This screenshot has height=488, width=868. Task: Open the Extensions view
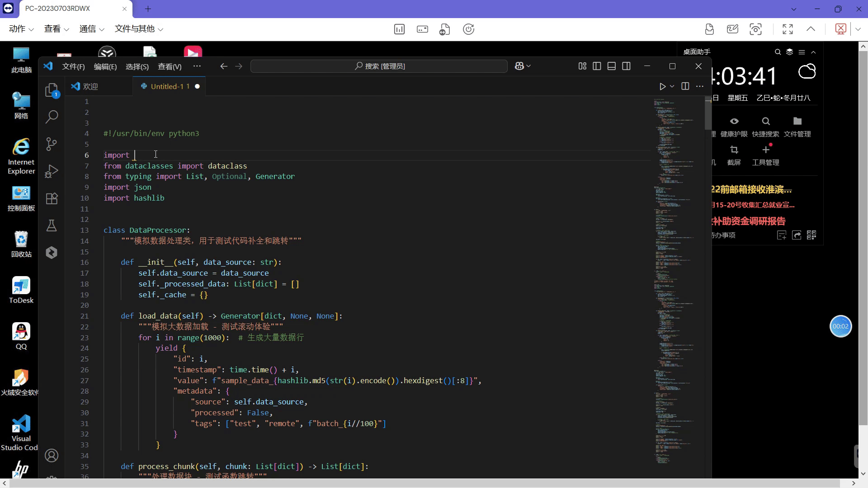tap(52, 198)
